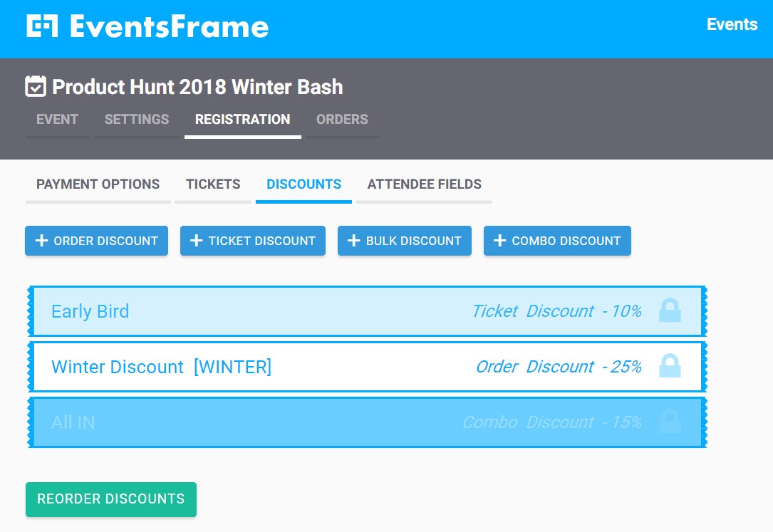
Task: Click the EventsFrame logo icon
Action: 39,26
